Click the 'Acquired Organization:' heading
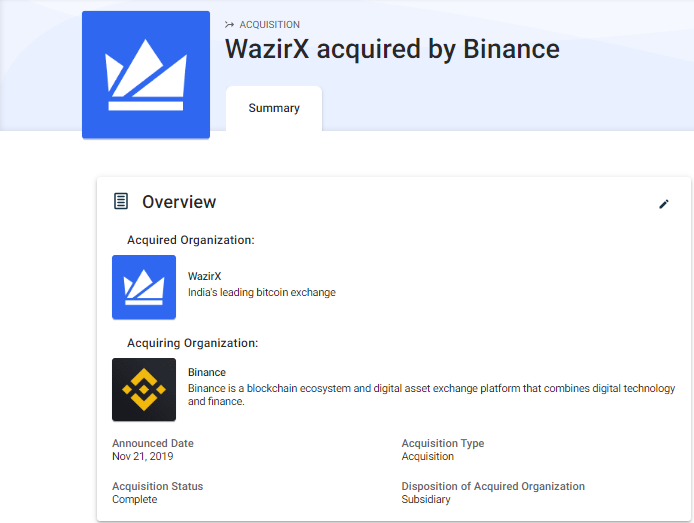 [x=191, y=240]
